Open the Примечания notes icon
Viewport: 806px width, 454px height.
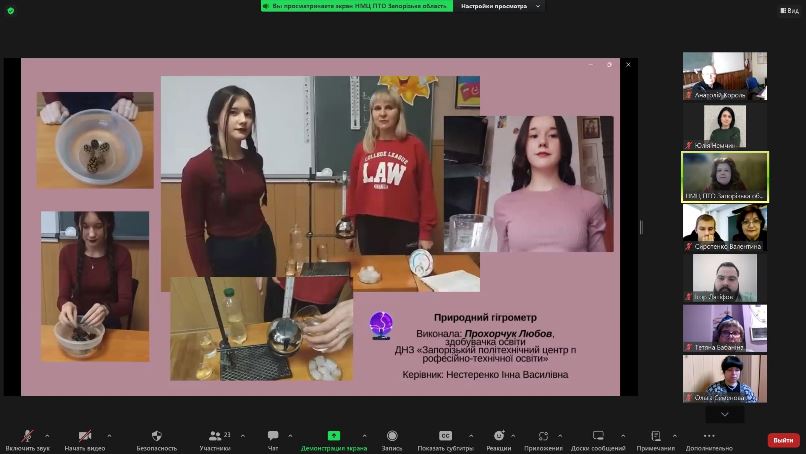(x=656, y=435)
